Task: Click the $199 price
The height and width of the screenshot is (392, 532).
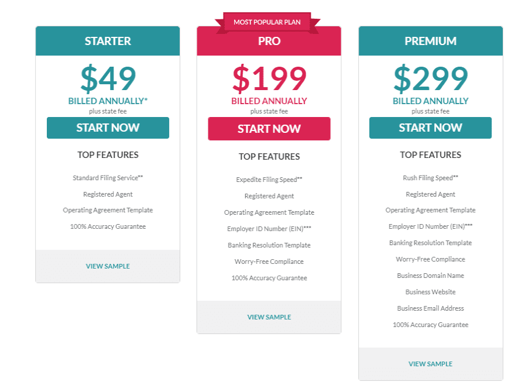Action: click(269, 78)
